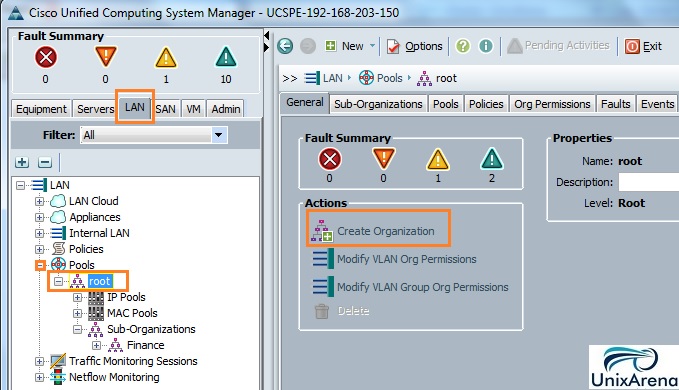Screen dimensions: 679x390
Task: Click the green About info icon
Action: (x=486, y=46)
